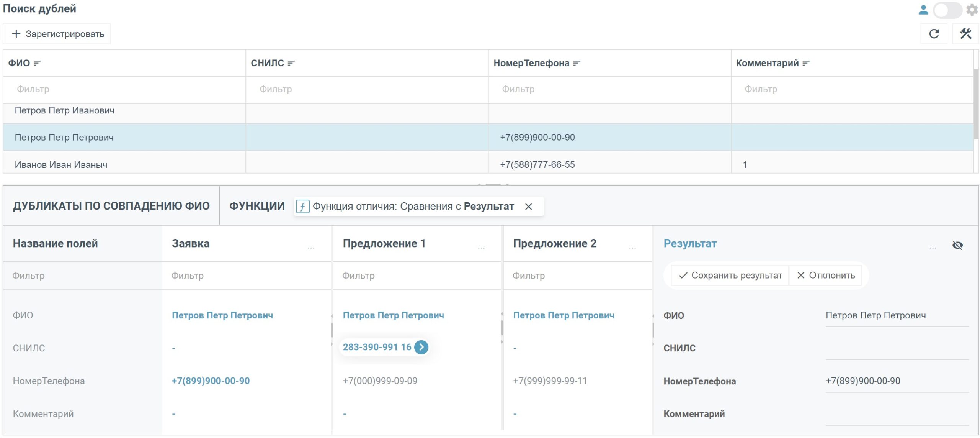This screenshot has width=980, height=438.
Task: Toggle the switch next to user icon
Action: [947, 10]
